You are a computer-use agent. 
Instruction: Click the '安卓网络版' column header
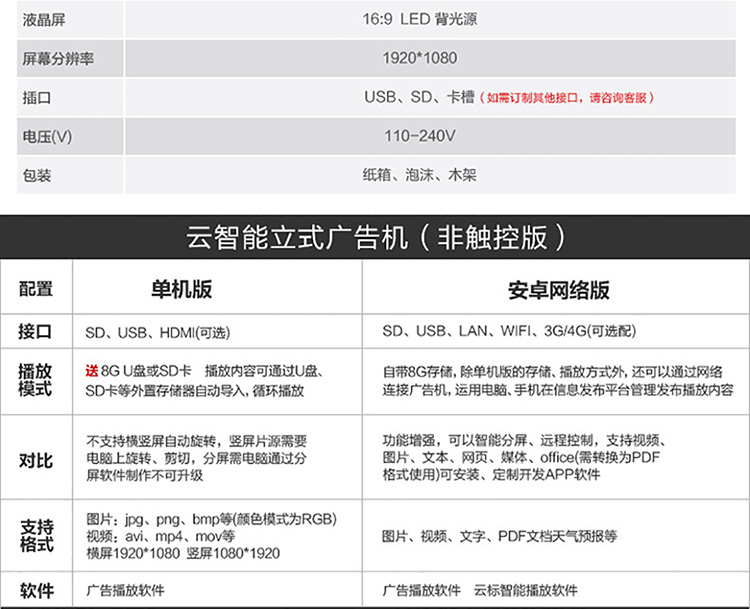(559, 290)
